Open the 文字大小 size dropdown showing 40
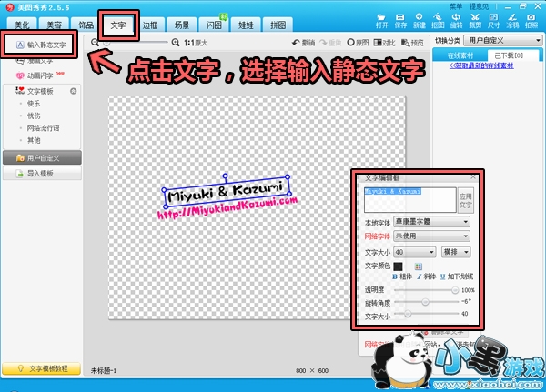Image resolution: width=546 pixels, height=392 pixels. click(x=415, y=252)
